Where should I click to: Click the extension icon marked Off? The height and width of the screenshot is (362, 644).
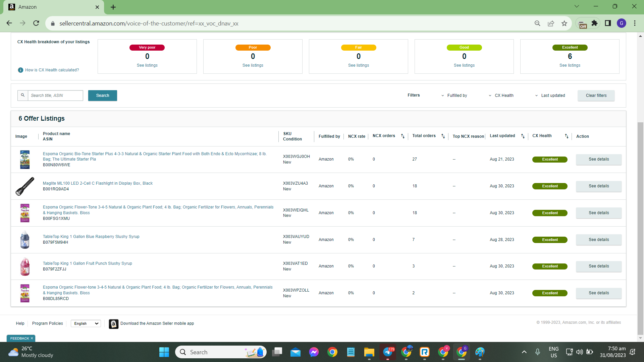click(x=582, y=23)
